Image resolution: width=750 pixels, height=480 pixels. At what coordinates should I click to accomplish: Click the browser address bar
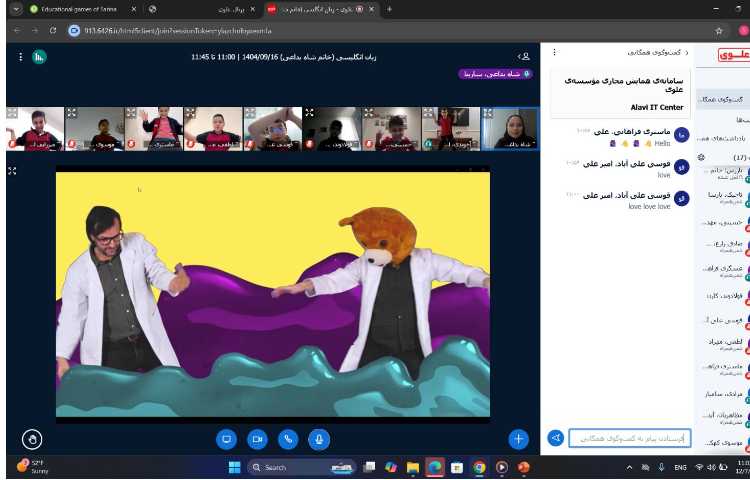(x=392, y=31)
